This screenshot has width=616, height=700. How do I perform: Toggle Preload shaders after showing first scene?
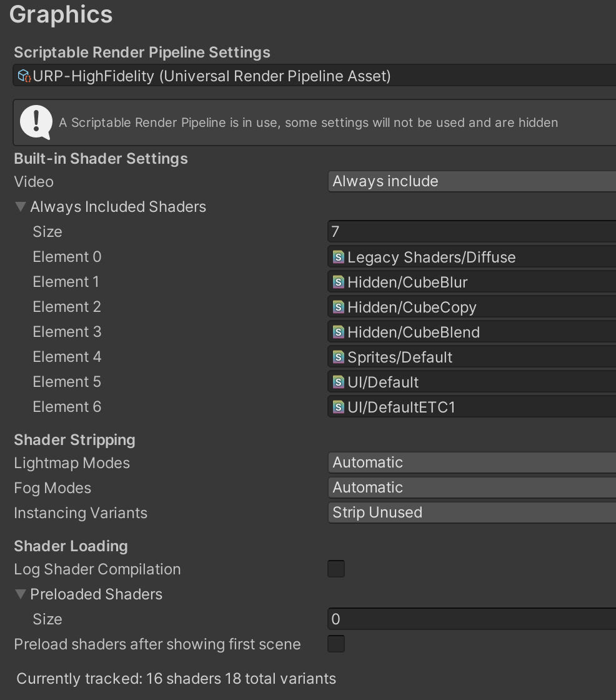pyautogui.click(x=336, y=644)
